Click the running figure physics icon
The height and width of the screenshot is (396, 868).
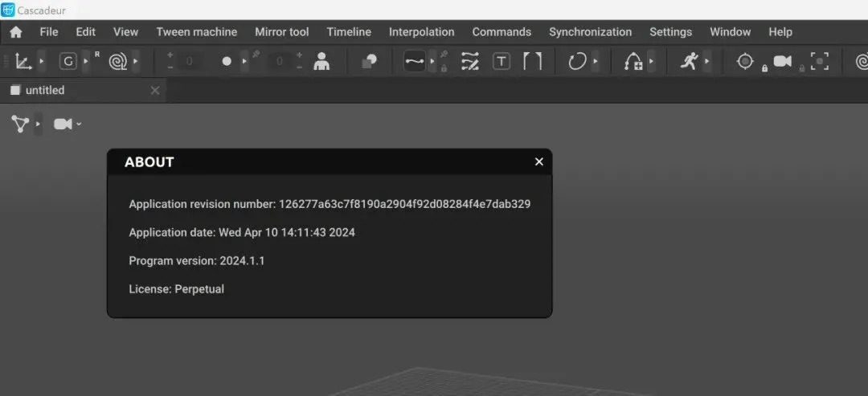(x=690, y=61)
